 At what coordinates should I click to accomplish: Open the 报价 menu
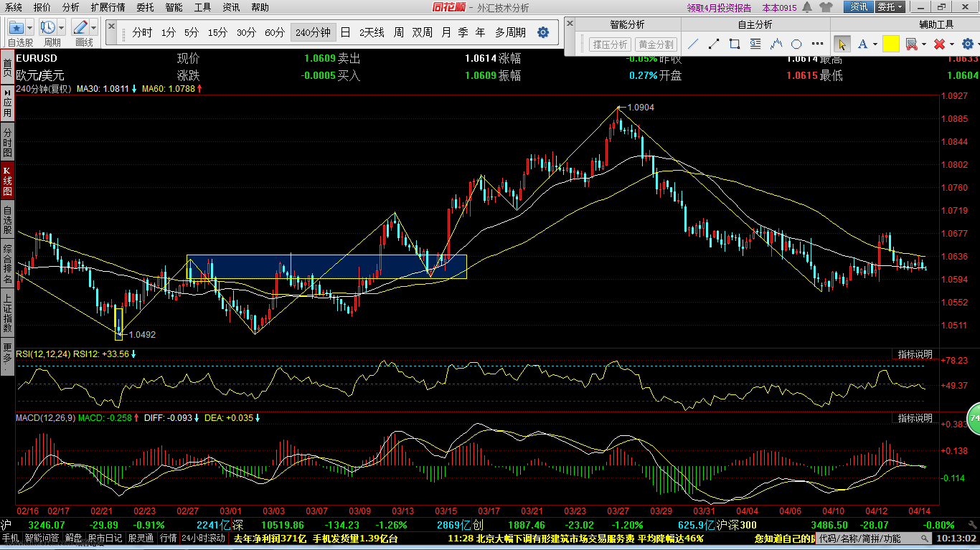(42, 7)
